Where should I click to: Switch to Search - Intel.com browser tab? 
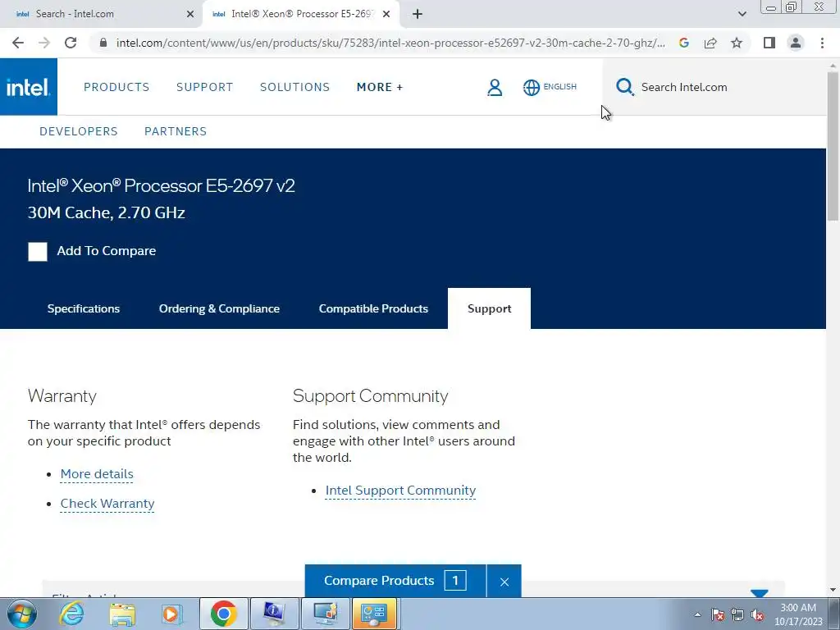click(x=101, y=14)
